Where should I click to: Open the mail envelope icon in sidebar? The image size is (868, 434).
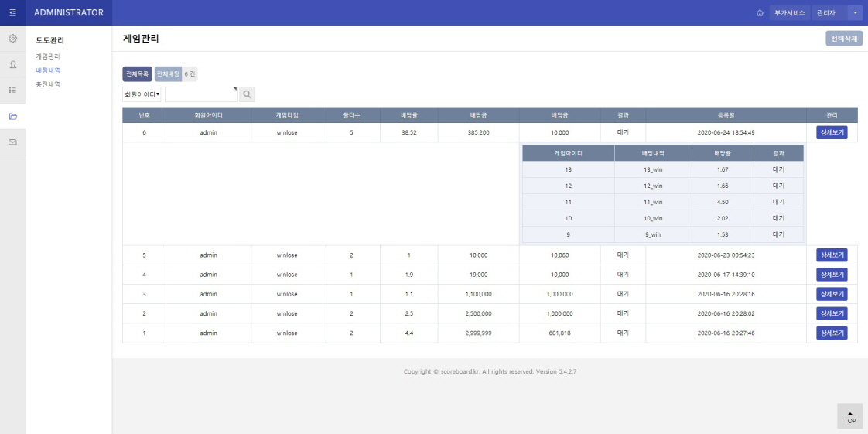12,142
